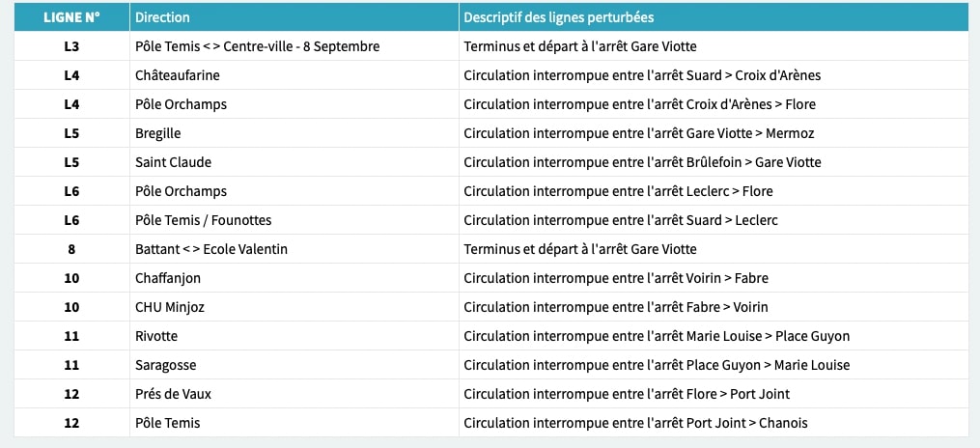Select the Suard > Croix d'Arènes description
980x448 pixels.
pos(642,75)
